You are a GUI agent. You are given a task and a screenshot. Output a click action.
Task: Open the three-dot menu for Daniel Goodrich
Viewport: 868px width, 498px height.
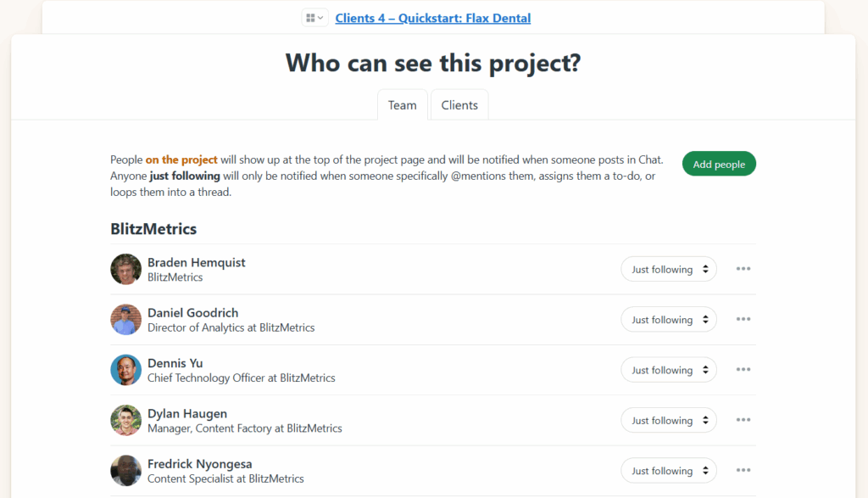(x=743, y=320)
